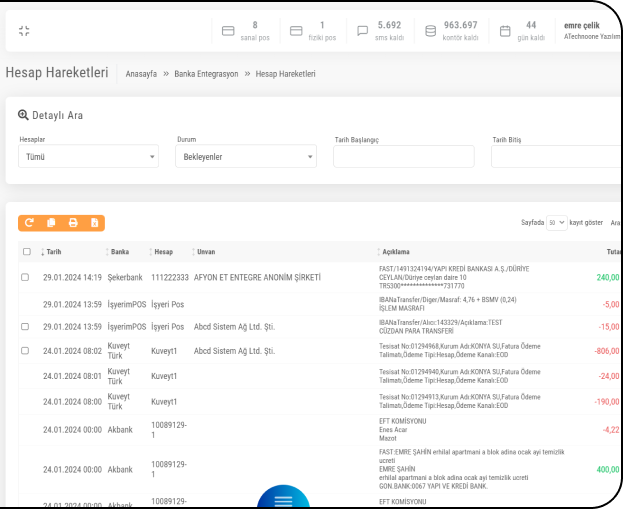
Task: Click the 24.01.2024 08:01 date cell
Action: (72, 376)
